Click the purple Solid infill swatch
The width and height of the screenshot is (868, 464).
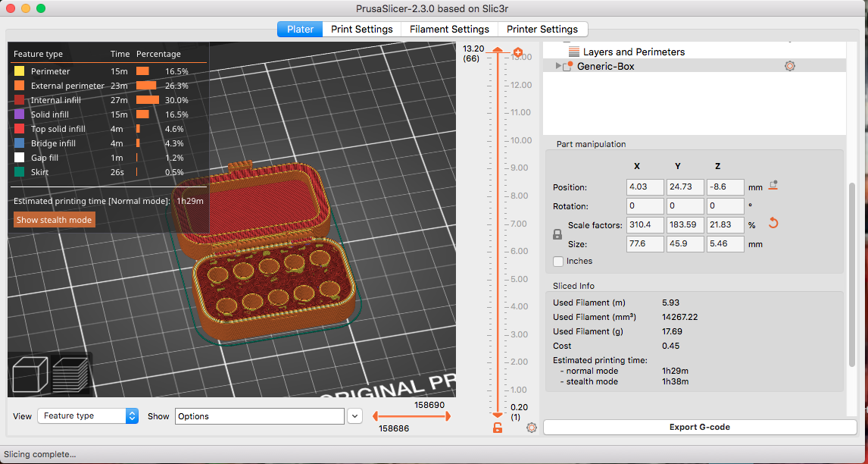tap(19, 114)
